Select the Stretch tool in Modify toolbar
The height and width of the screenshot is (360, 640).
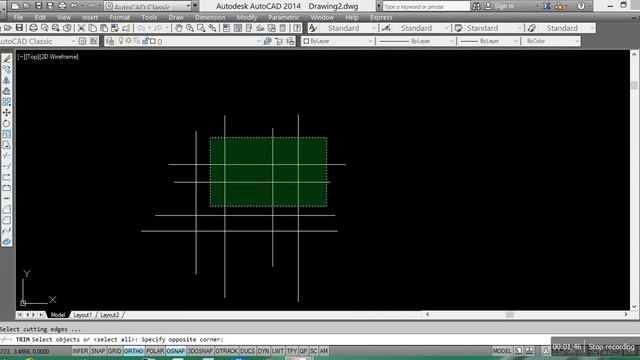pyautogui.click(x=7, y=145)
